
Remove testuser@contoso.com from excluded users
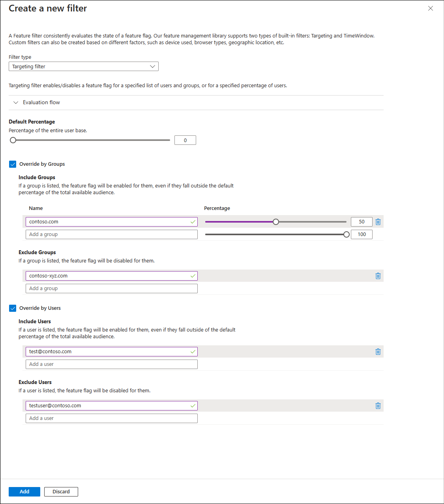(x=378, y=406)
